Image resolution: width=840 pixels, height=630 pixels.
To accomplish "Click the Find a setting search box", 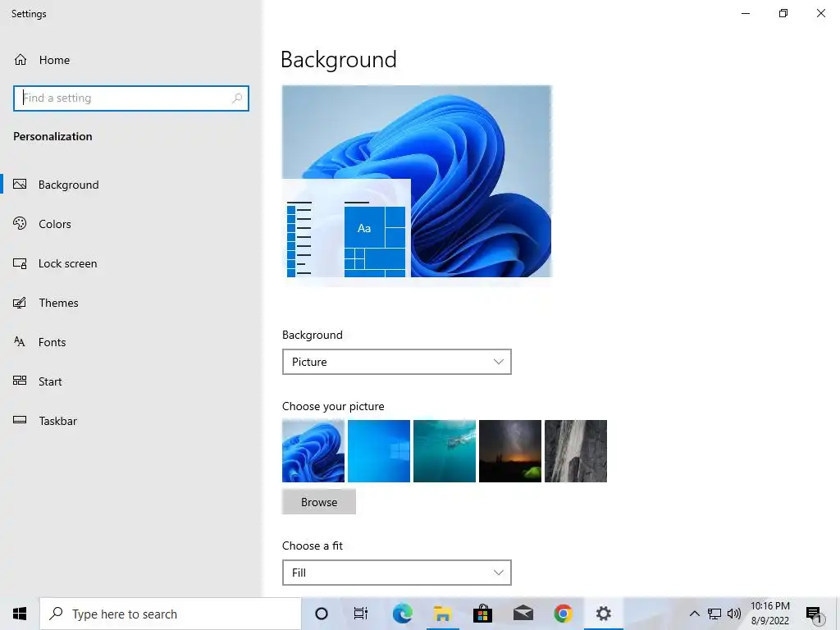I will click(131, 98).
